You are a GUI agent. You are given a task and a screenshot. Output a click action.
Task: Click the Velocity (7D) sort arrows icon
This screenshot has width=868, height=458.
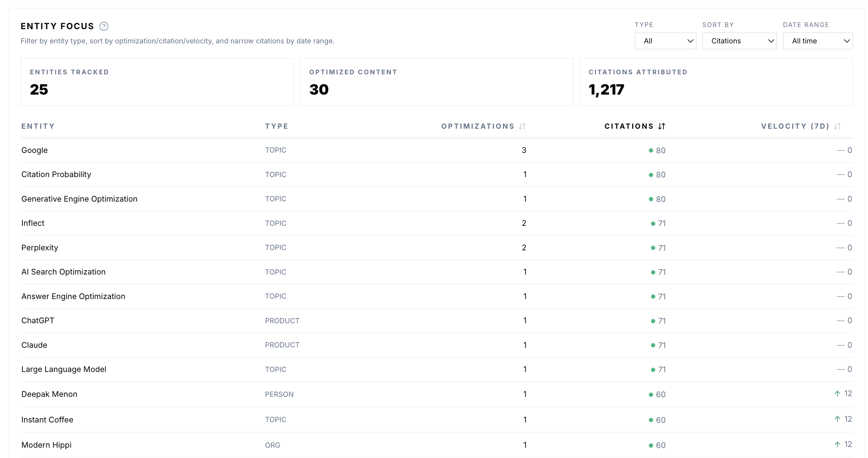point(837,126)
